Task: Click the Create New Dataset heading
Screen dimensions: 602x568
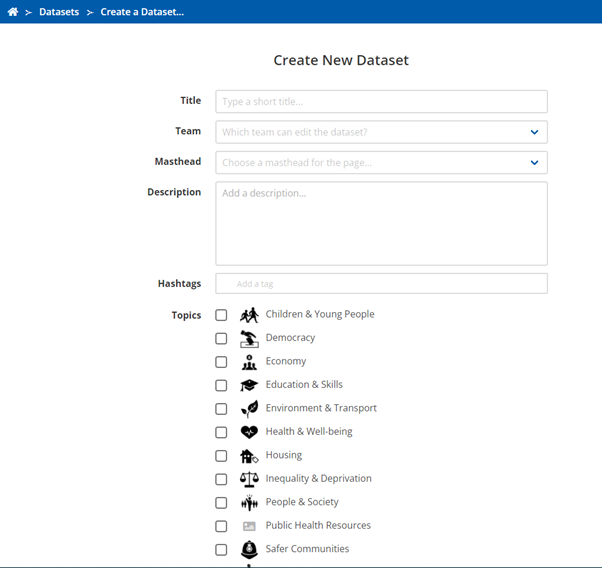Action: pos(341,60)
